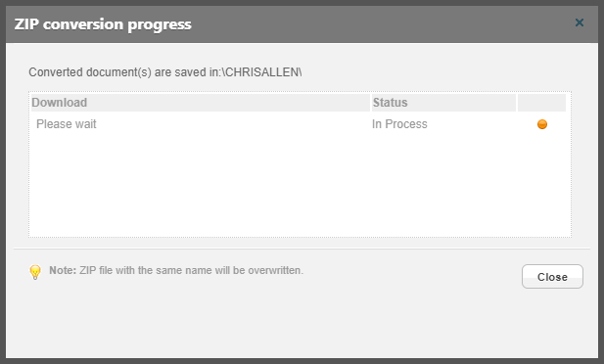The image size is (604, 364).
Task: Click the lightbulb note icon
Action: click(35, 272)
